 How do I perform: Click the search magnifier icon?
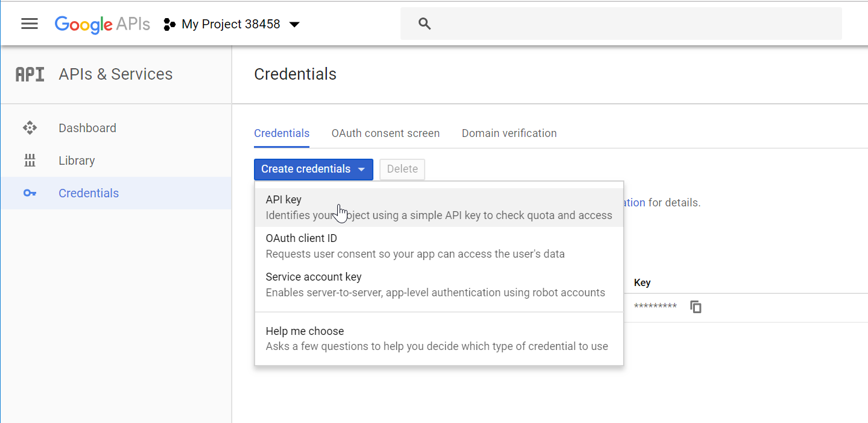[x=425, y=24]
